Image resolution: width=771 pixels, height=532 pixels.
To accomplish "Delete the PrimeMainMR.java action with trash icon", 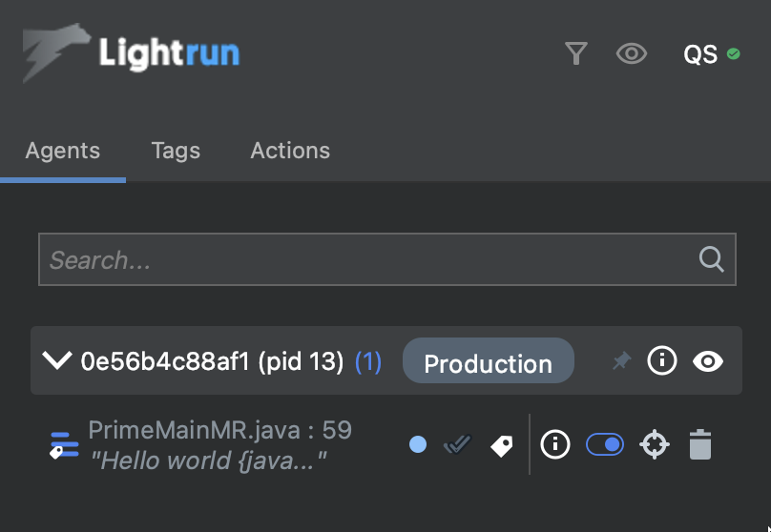I will (x=700, y=444).
